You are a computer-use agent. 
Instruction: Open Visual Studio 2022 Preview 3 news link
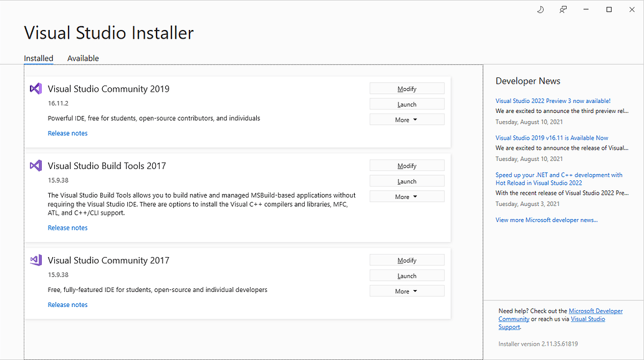(x=553, y=100)
